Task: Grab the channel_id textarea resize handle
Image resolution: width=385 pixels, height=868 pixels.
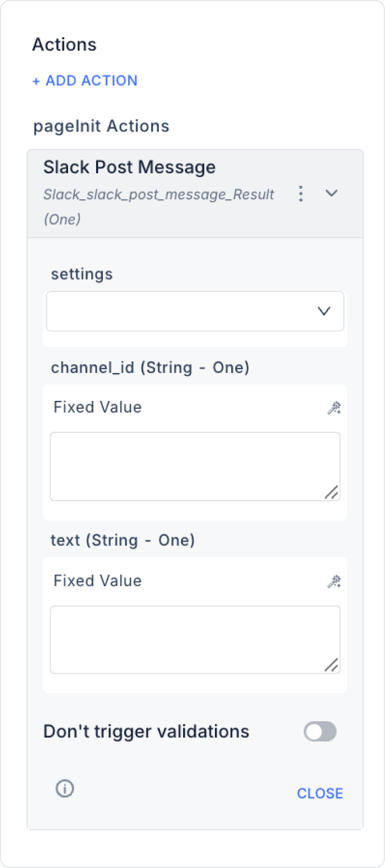Action: click(331, 492)
